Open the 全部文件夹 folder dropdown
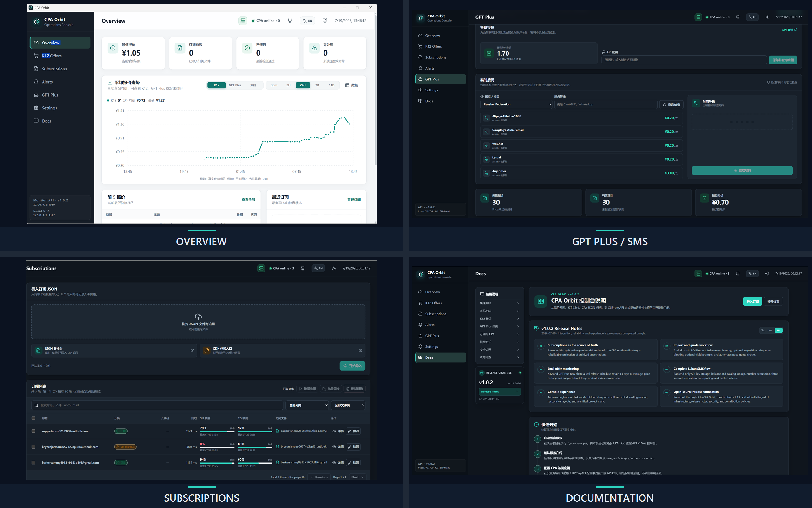Image resolution: width=812 pixels, height=508 pixels. click(348, 405)
